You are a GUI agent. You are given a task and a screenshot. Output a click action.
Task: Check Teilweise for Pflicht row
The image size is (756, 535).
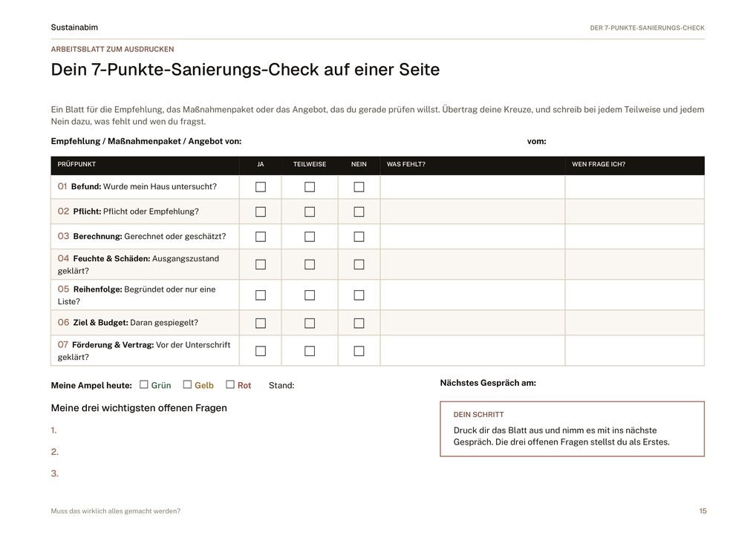[x=310, y=212]
